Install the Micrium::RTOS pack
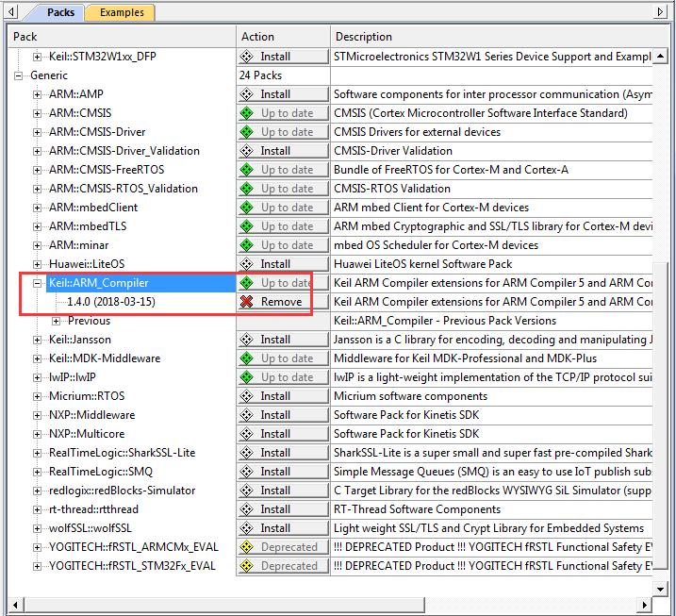Viewport: 676px width, 616px height. [283, 396]
